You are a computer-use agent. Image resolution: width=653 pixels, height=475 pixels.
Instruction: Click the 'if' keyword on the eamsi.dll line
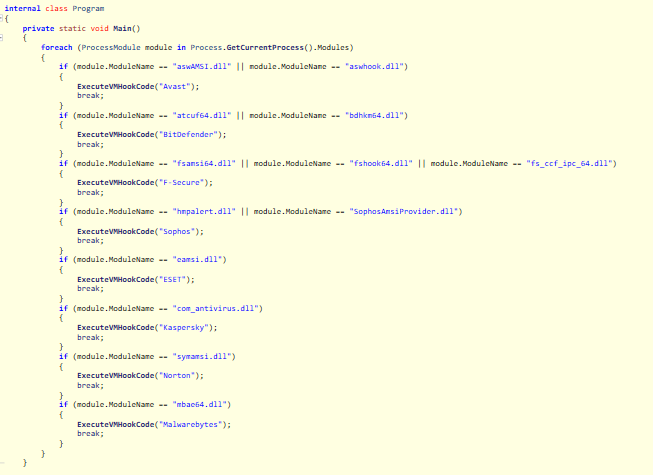(x=63, y=259)
